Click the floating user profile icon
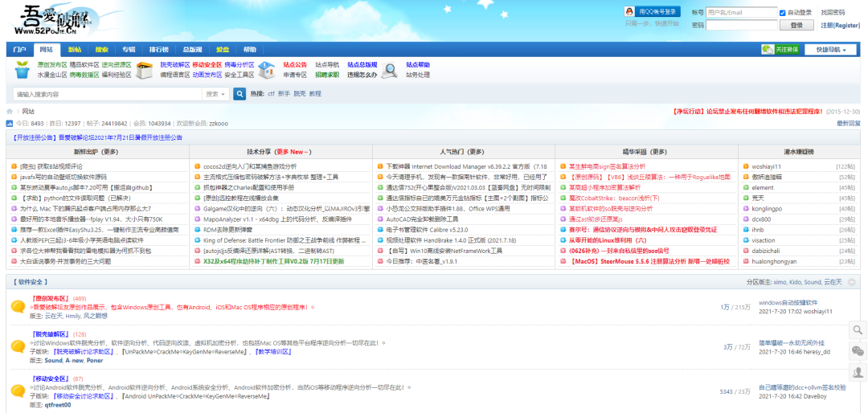 click(858, 371)
